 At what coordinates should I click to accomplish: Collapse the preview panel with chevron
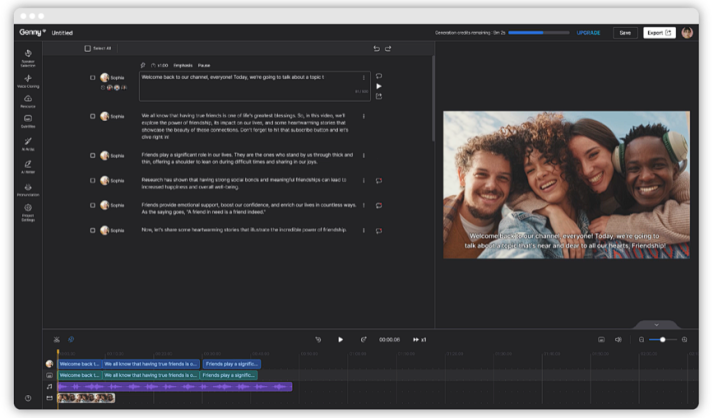click(656, 324)
